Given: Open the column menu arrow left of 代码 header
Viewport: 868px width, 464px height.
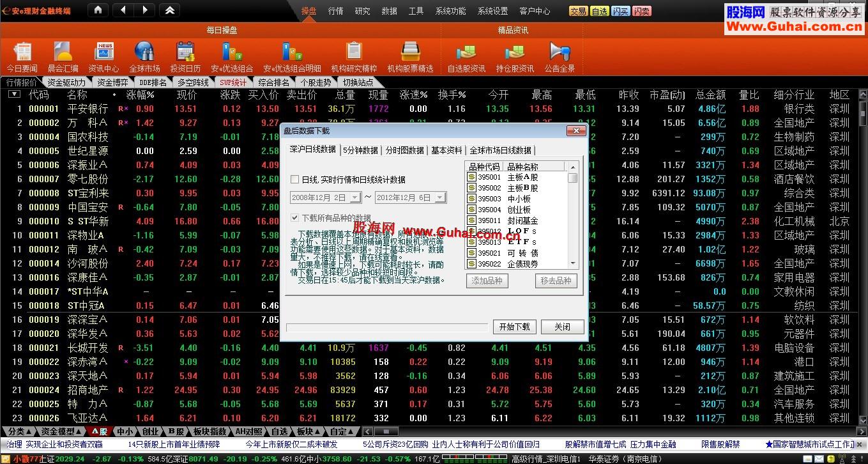Looking at the screenshot, I should [x=14, y=95].
